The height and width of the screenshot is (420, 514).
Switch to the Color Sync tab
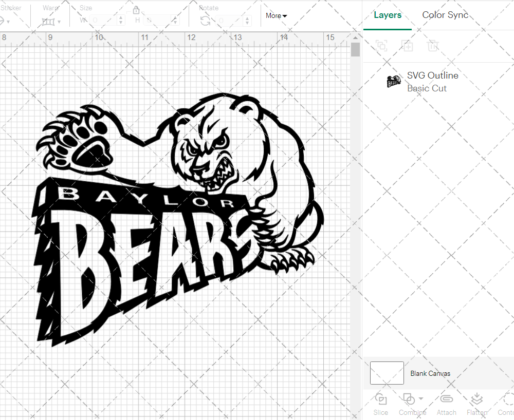(x=445, y=15)
